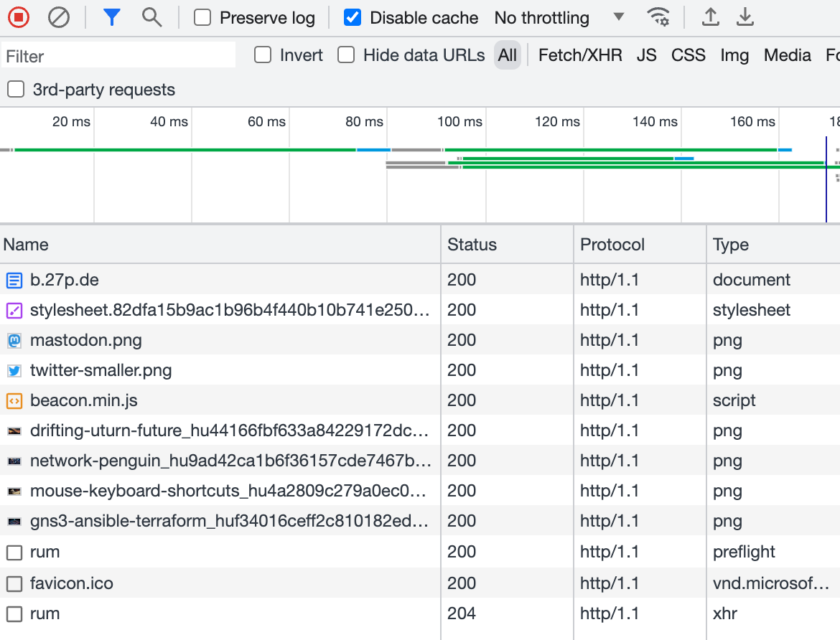Click the favicon.ico request row
This screenshot has width=840, height=640.
[71, 583]
